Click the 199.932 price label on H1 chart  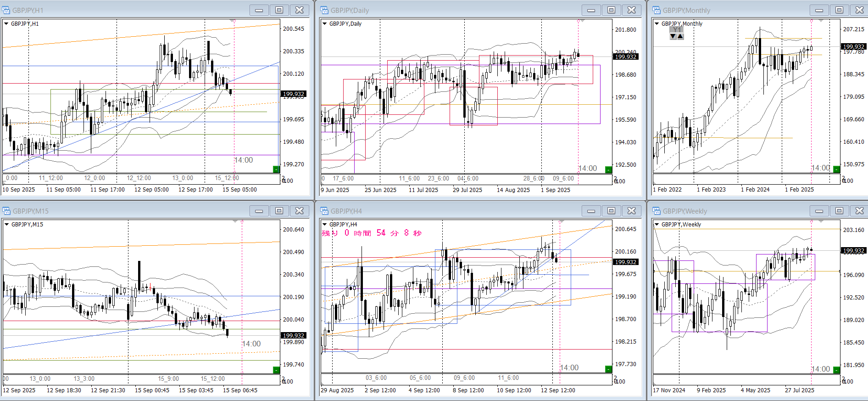tap(293, 94)
